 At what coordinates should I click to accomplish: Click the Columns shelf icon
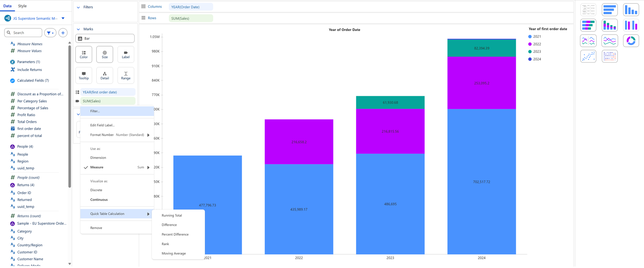click(144, 6)
